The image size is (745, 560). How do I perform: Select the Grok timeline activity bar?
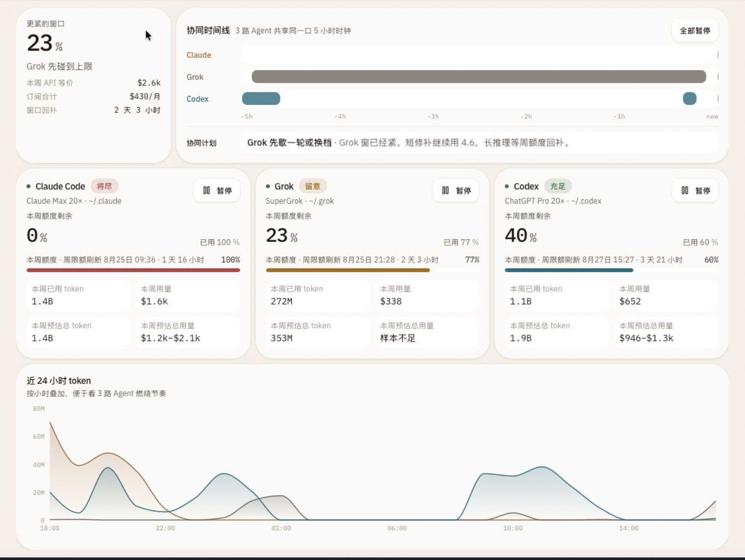tap(479, 77)
